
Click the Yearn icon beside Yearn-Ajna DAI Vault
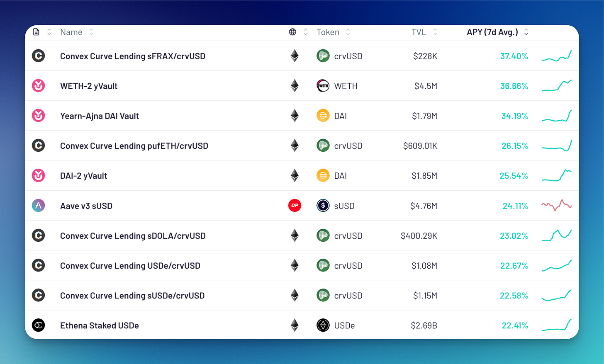point(39,116)
